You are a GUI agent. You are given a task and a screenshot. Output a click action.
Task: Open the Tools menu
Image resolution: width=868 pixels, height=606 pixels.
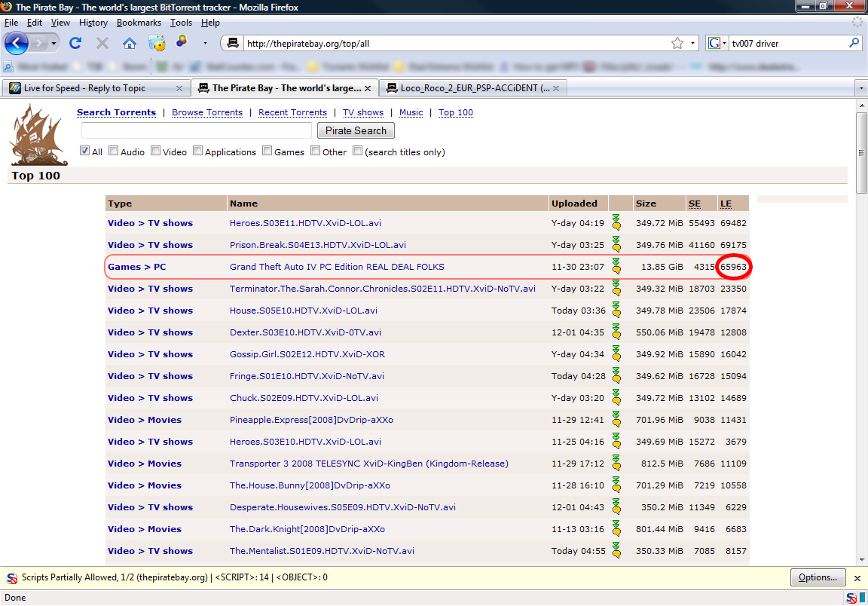point(181,23)
